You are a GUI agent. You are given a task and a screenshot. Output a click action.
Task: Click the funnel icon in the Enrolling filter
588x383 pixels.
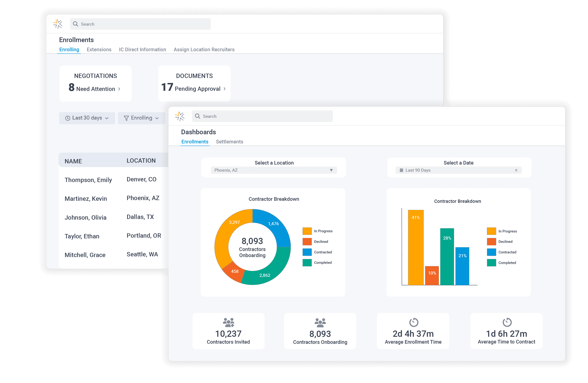(127, 118)
